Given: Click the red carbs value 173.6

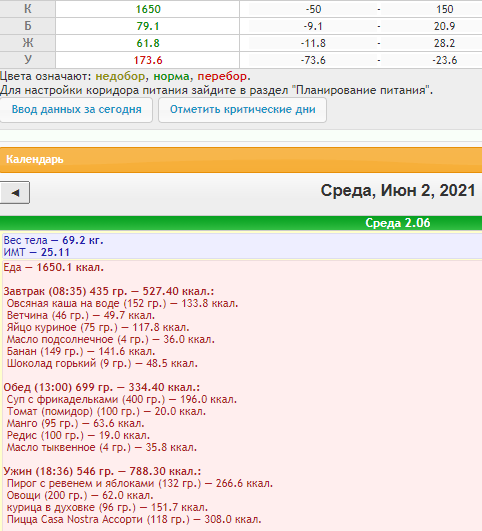Looking at the screenshot, I should (x=148, y=60).
